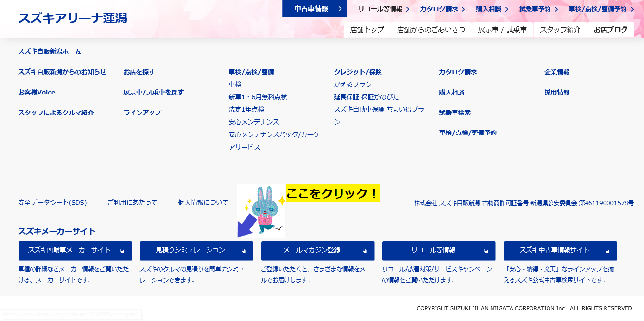Click the スズキ四輪車メーカーサイト button
Screen dimensions: 644x321
pyautogui.click(x=75, y=250)
